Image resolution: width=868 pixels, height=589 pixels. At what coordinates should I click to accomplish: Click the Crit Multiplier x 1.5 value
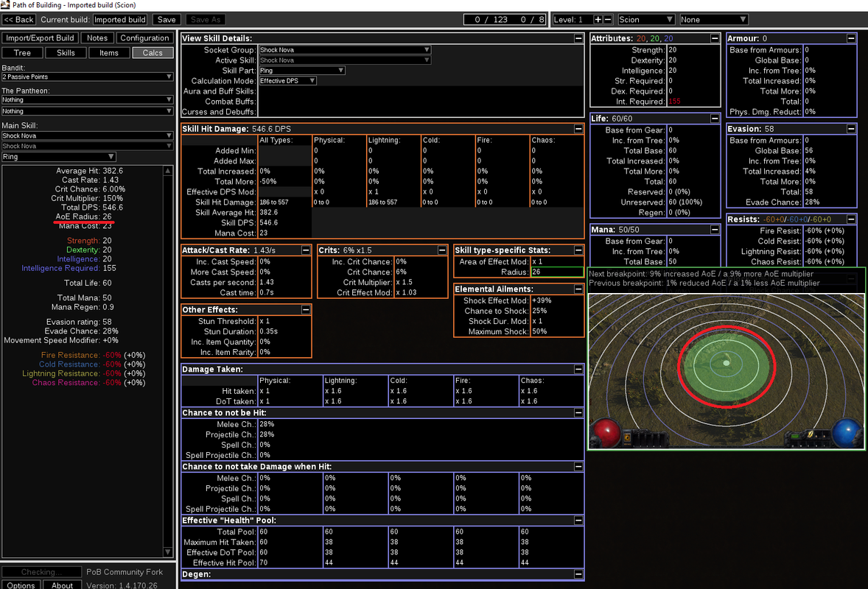pos(404,282)
